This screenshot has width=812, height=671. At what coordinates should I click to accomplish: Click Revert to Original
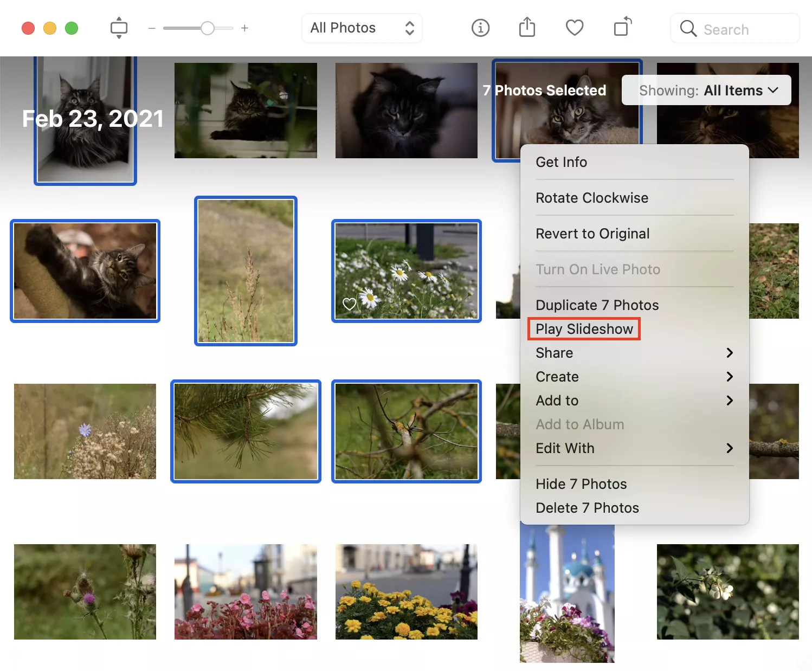coord(592,234)
